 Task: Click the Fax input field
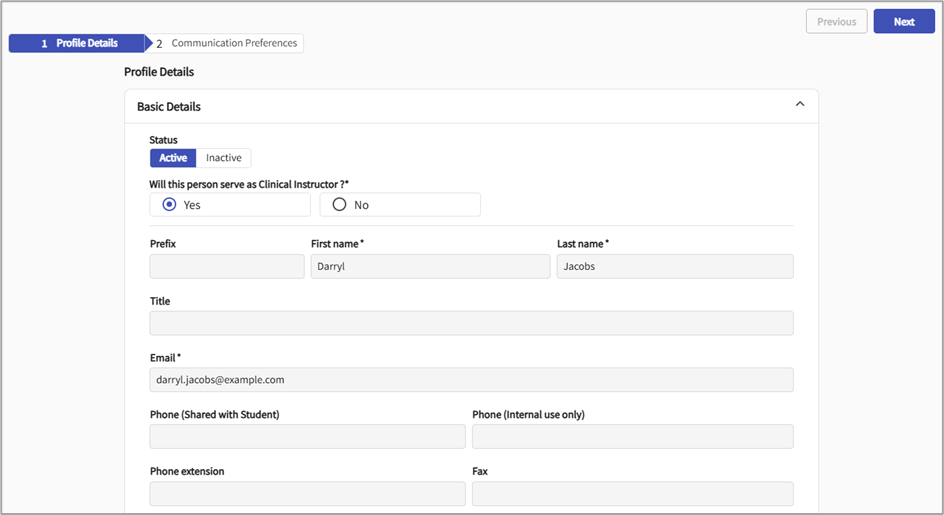point(632,493)
